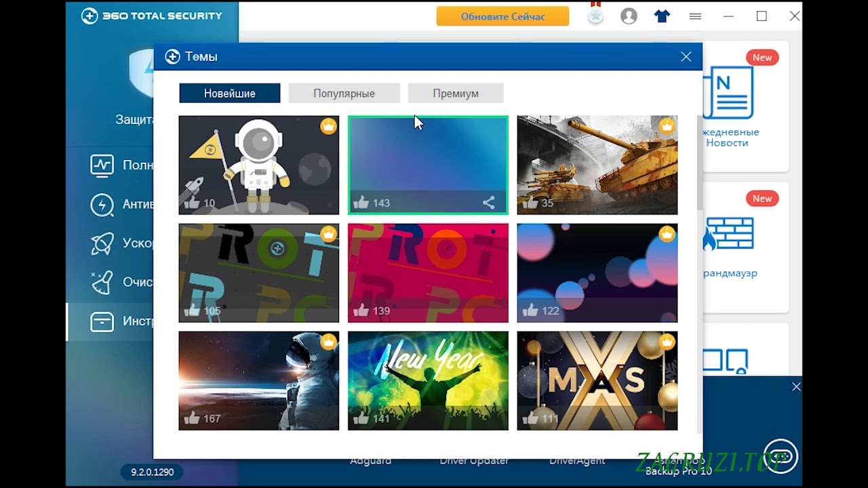Like the bokeh theme with 122 likes

(530, 310)
